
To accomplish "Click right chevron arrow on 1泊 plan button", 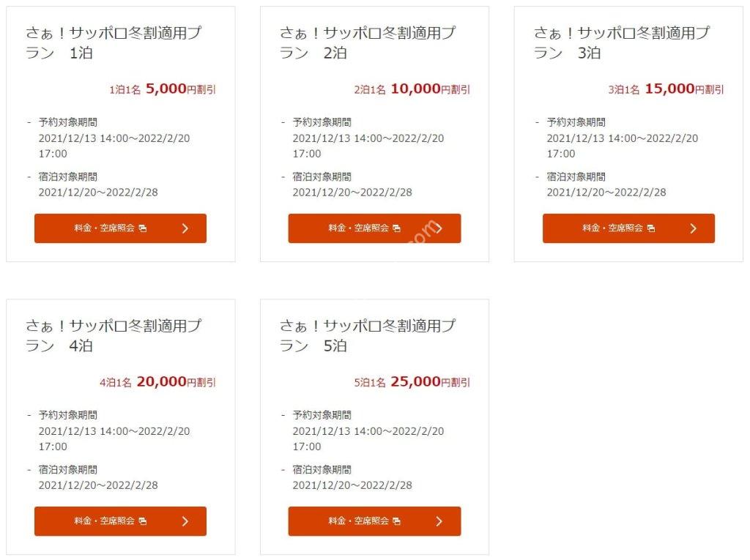I will pyautogui.click(x=185, y=228).
